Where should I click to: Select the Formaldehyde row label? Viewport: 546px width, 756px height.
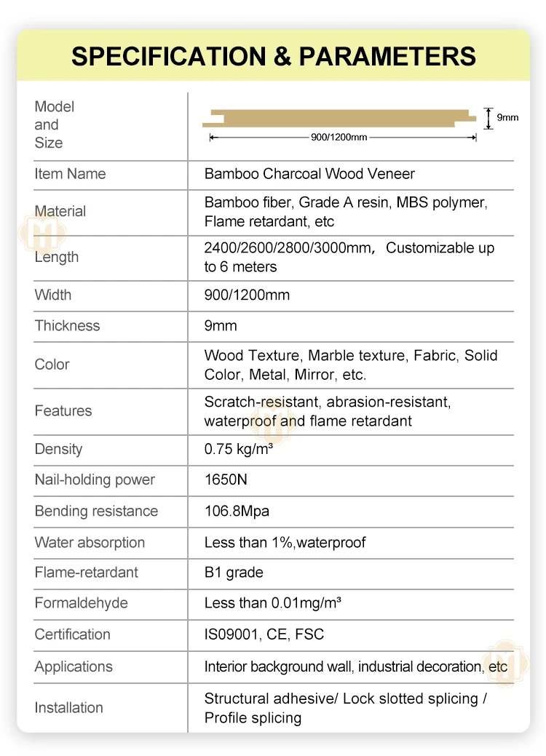point(81,603)
